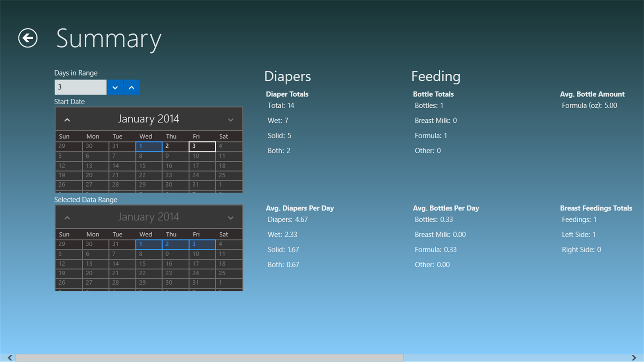
Task: Open the January 2014 header in Start Date calendar
Action: coord(148,119)
